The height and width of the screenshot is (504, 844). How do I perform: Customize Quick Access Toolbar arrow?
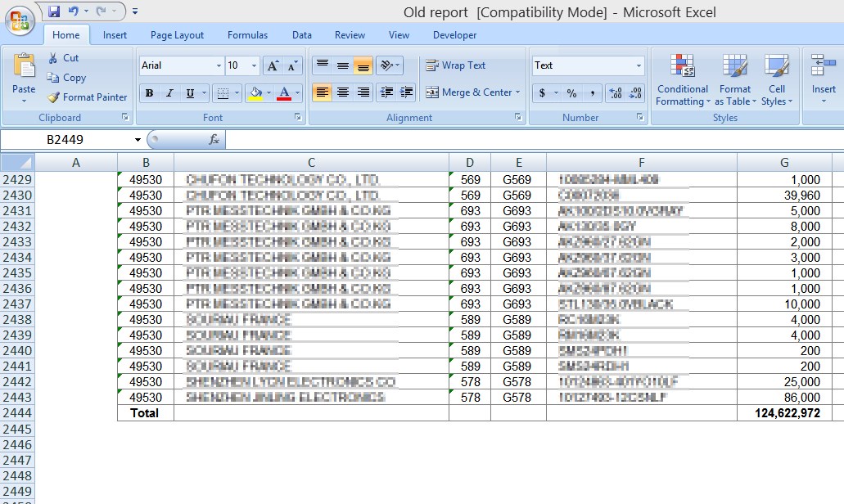(135, 11)
